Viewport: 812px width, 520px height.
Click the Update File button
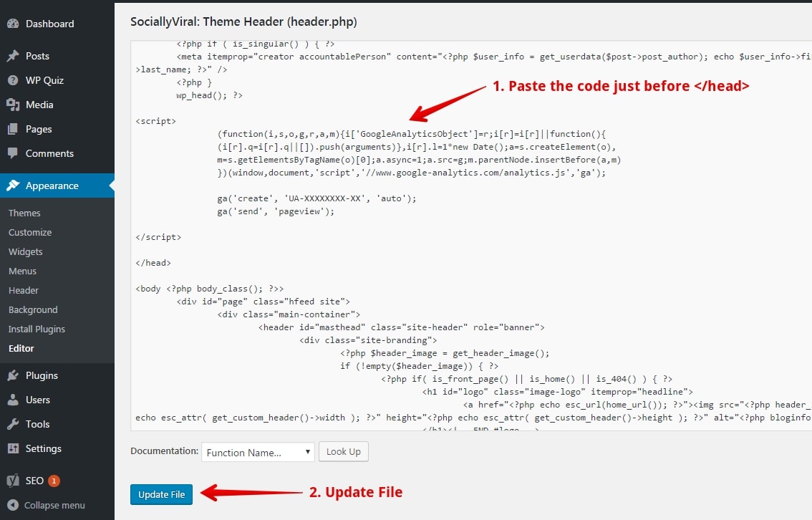click(x=162, y=495)
